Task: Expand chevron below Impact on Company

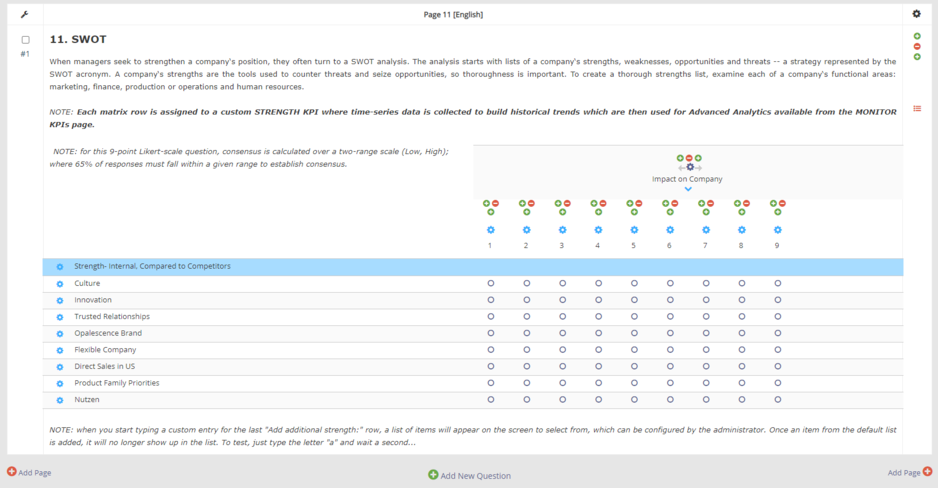Action: click(688, 189)
